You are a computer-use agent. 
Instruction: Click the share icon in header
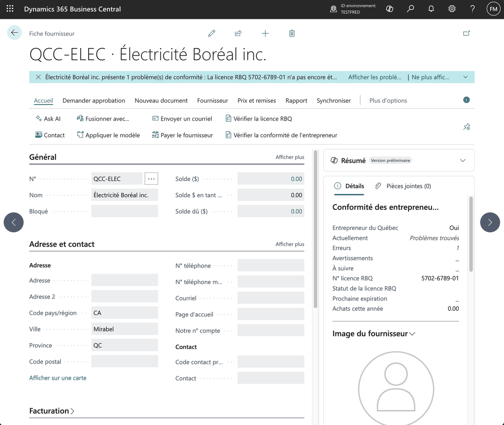click(x=238, y=33)
